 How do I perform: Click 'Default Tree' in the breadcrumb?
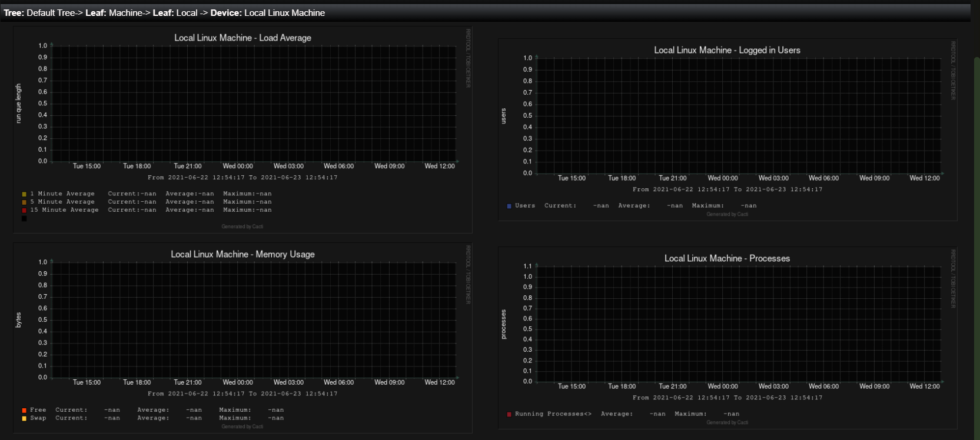click(51, 13)
